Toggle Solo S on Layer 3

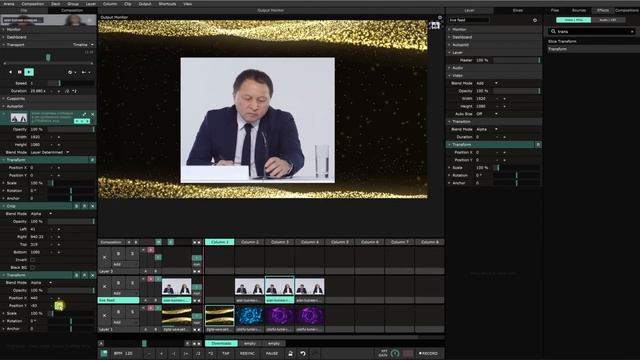coord(132,253)
